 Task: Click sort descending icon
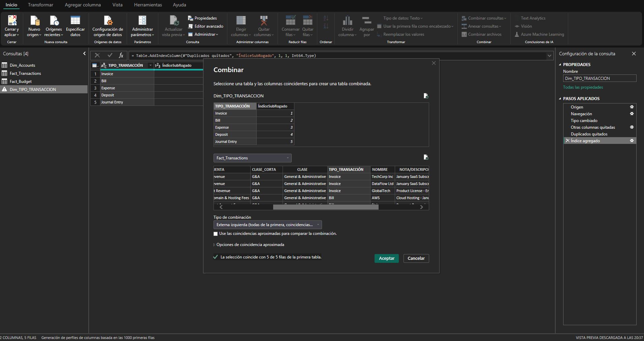[326, 26]
